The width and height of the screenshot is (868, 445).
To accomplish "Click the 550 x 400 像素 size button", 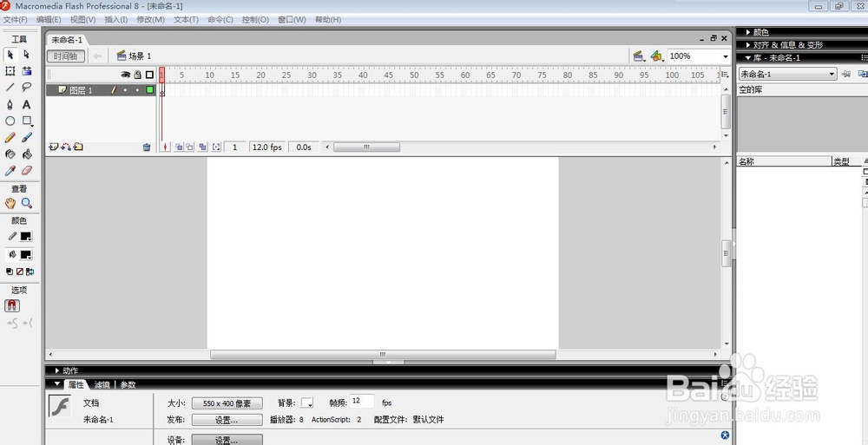I will point(227,403).
